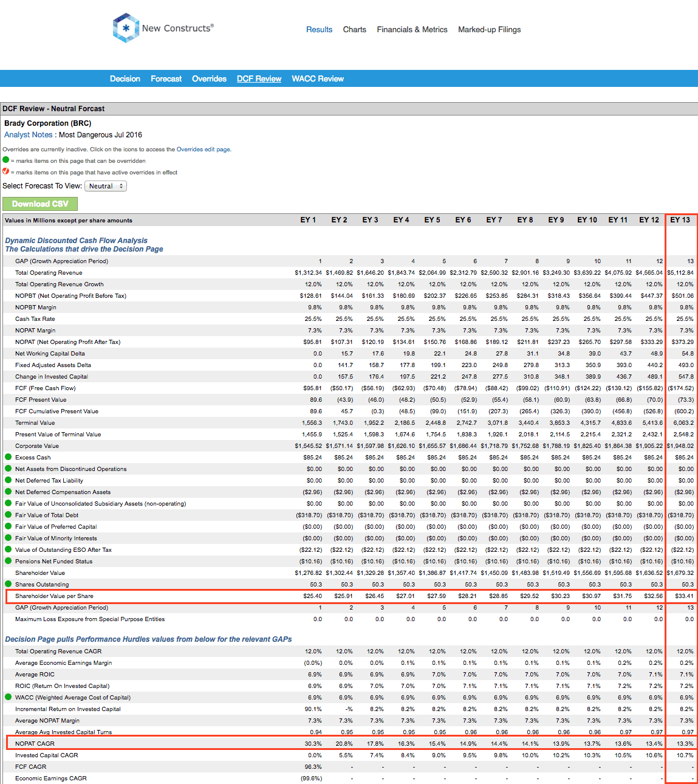This screenshot has width=698, height=784.
Task: Click the DCF Review sub-tab
Action: point(259,78)
